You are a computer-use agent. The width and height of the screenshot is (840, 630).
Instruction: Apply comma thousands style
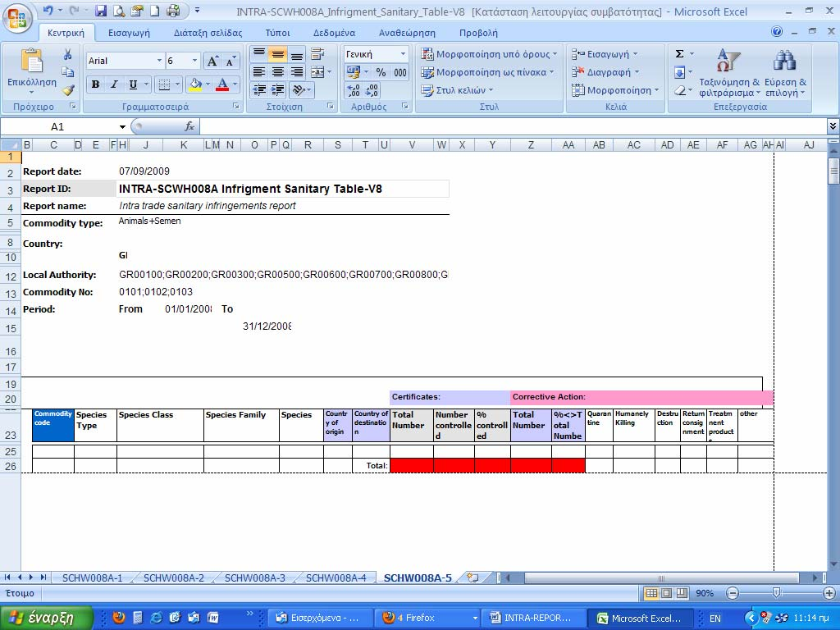[x=399, y=72]
